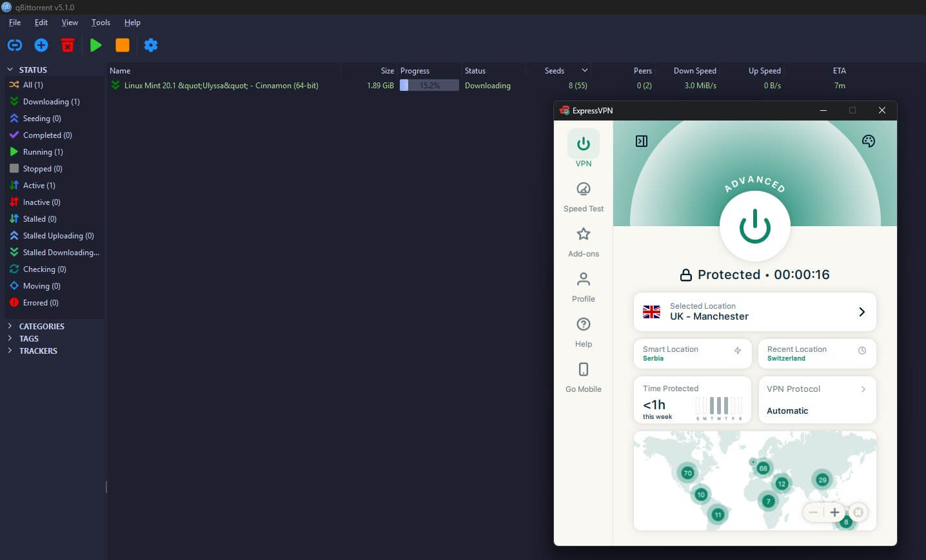Open the Edit menu in qBittorrent
Viewport: 926px width, 560px height.
click(41, 23)
